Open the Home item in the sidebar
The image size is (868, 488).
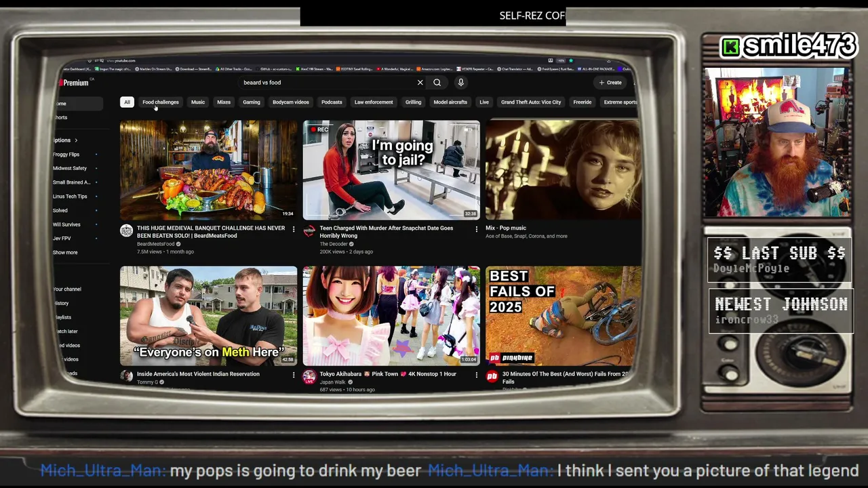coord(77,104)
